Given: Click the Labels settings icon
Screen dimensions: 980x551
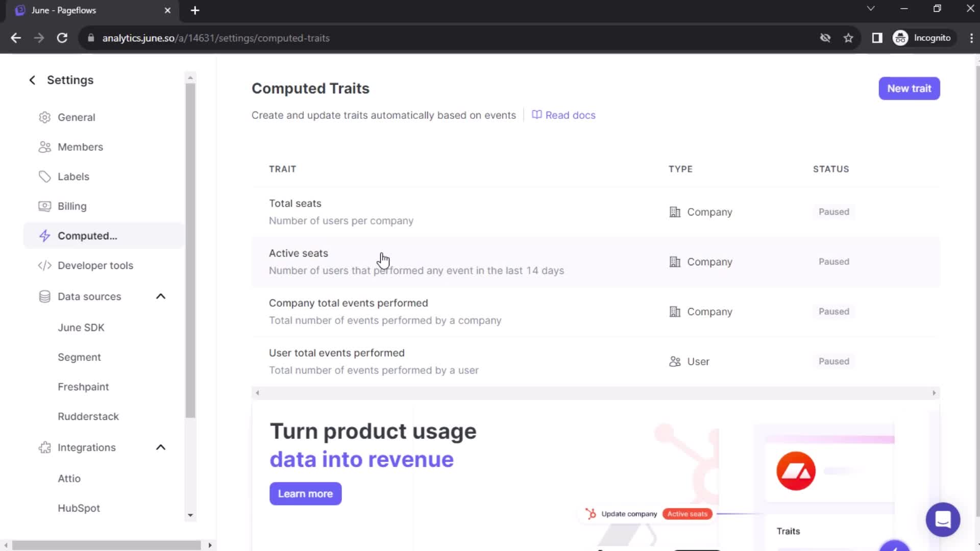Looking at the screenshot, I should click(44, 176).
